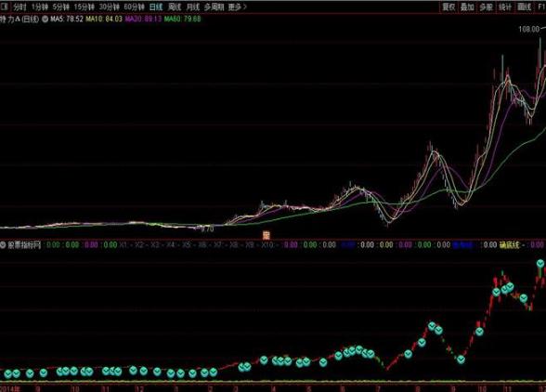The image size is (546, 392).
Task: Click the 叠加 overlay button
Action: [x=467, y=7]
